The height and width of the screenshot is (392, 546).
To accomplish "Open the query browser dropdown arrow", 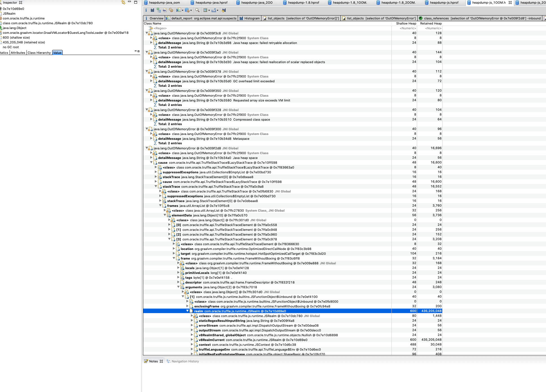I will [182, 10].
